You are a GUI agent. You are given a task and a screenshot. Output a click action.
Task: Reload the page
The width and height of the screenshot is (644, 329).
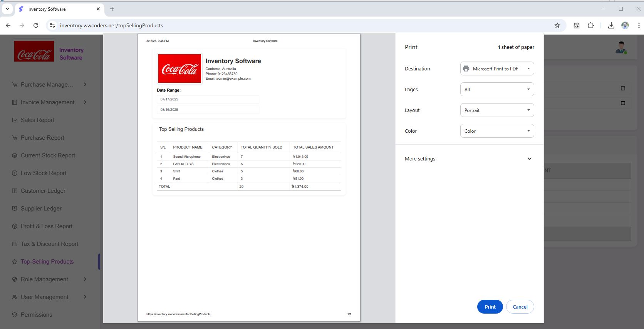click(x=36, y=25)
